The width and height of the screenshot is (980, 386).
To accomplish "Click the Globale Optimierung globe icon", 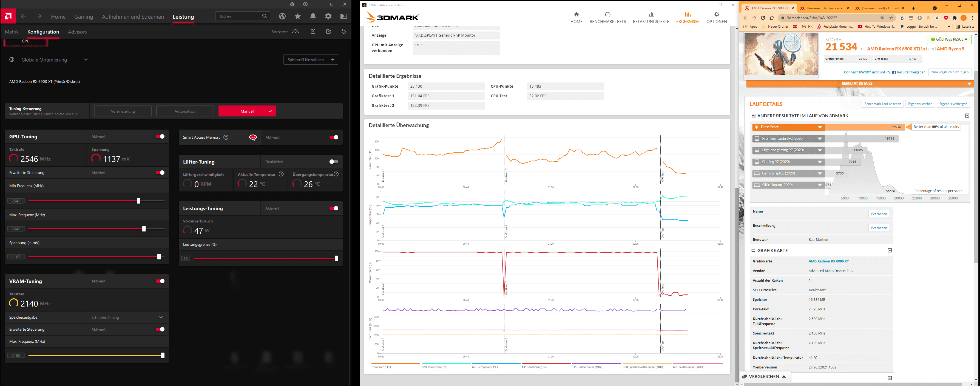I will pos(12,60).
